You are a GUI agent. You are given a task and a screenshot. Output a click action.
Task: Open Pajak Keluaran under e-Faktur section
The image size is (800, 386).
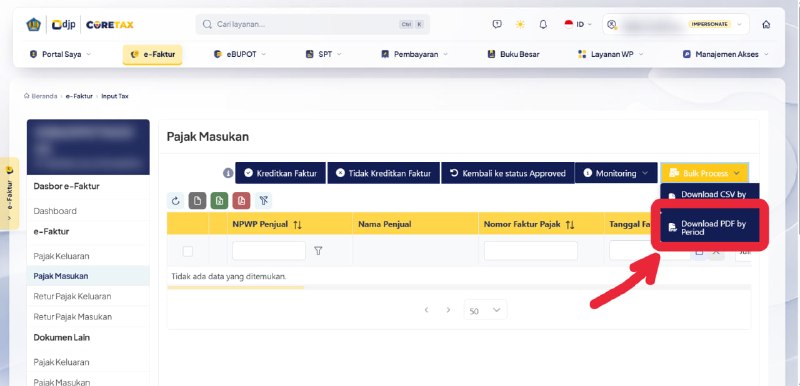pos(61,255)
